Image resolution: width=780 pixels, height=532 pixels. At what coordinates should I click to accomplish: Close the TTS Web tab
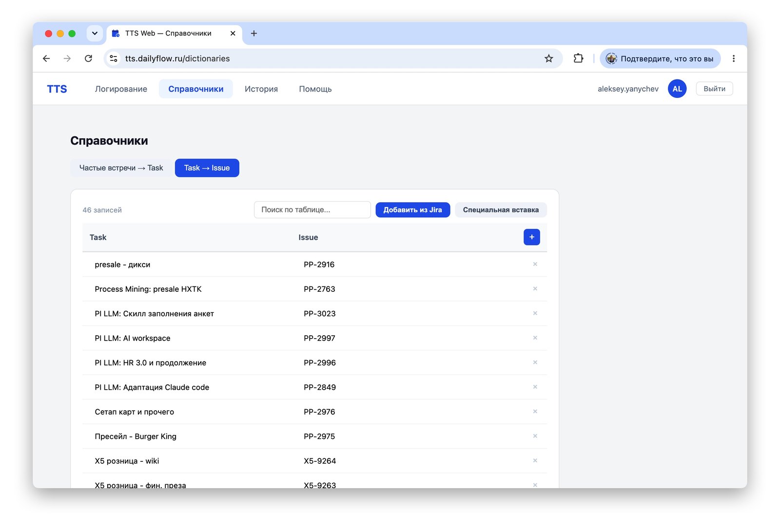click(233, 33)
